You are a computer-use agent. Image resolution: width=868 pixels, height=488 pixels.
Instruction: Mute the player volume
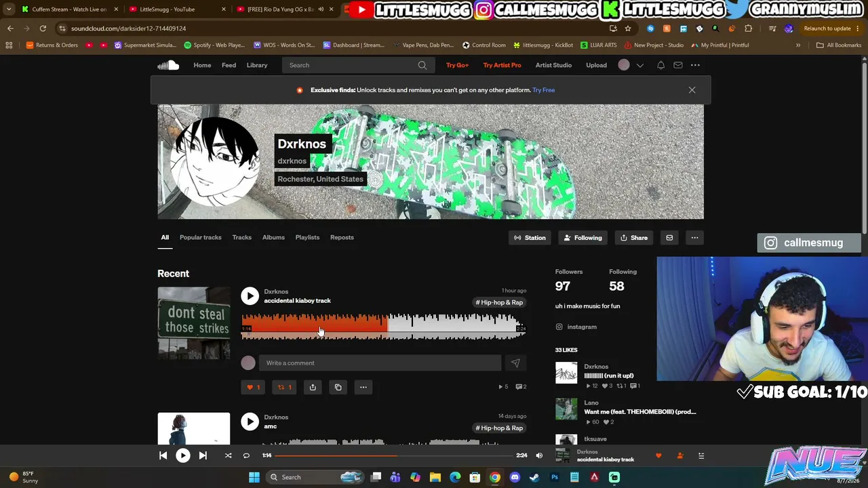point(539,455)
